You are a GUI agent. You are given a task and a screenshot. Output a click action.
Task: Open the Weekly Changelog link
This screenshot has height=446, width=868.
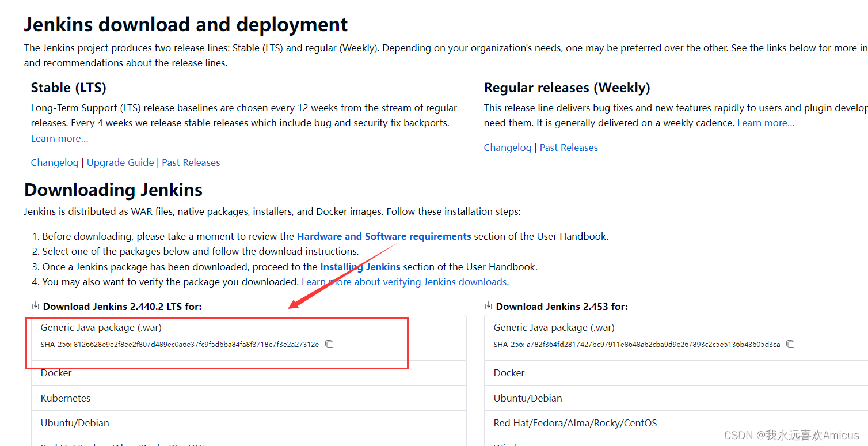(x=508, y=148)
